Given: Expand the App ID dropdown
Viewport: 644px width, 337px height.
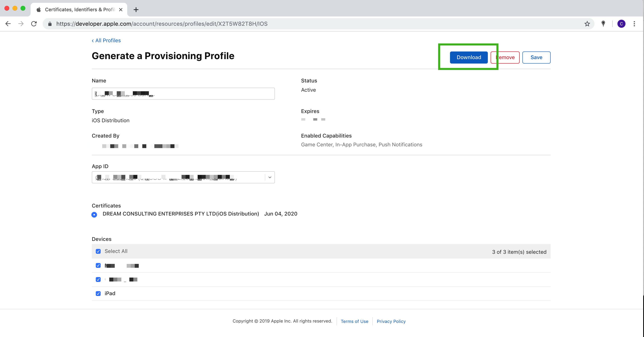Looking at the screenshot, I should (x=270, y=177).
